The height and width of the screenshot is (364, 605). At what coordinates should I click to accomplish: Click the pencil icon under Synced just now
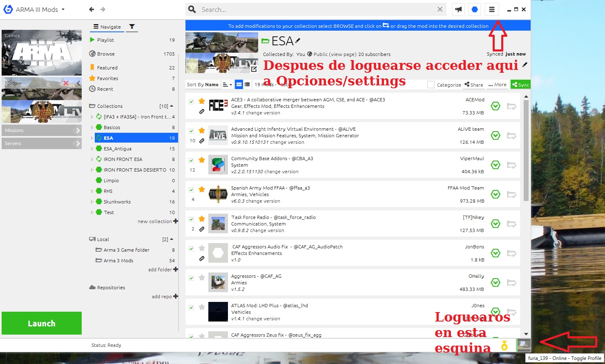coord(525,65)
